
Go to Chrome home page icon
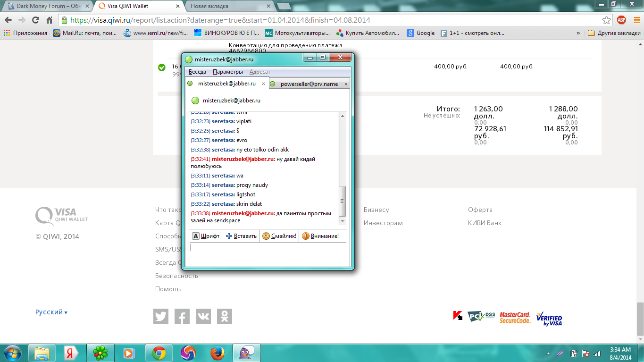pos(49,20)
